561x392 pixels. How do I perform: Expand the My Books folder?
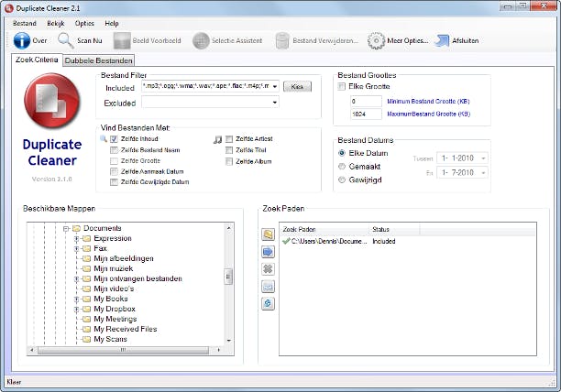76,299
